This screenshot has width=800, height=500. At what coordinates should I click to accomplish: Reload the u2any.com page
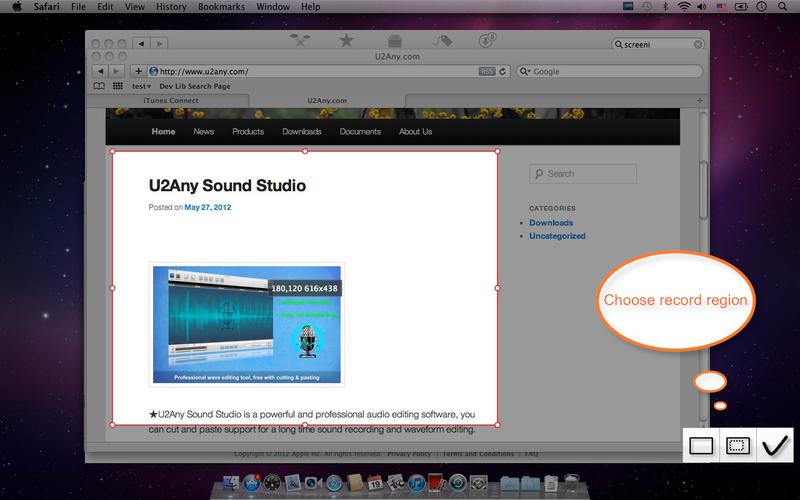pos(503,71)
